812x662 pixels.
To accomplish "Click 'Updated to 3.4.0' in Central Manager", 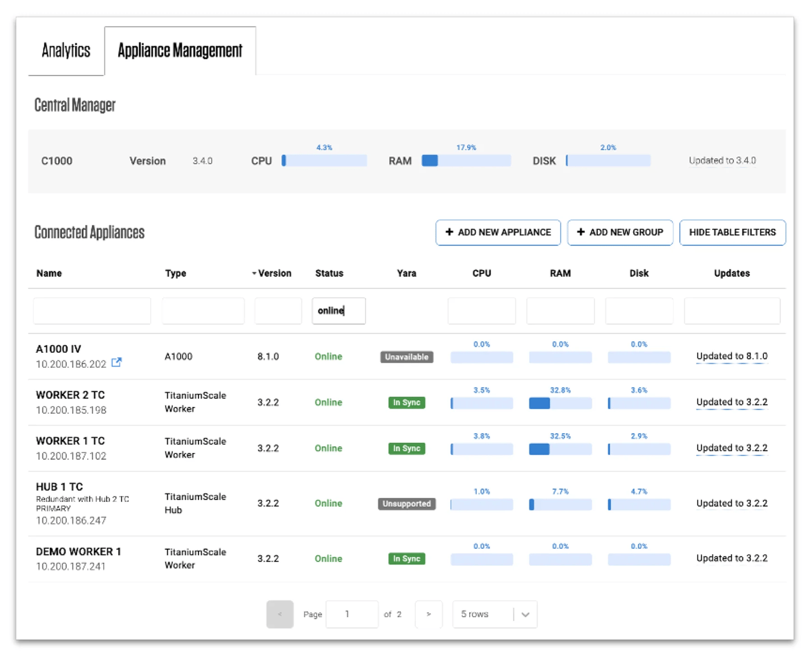I will tap(722, 161).
